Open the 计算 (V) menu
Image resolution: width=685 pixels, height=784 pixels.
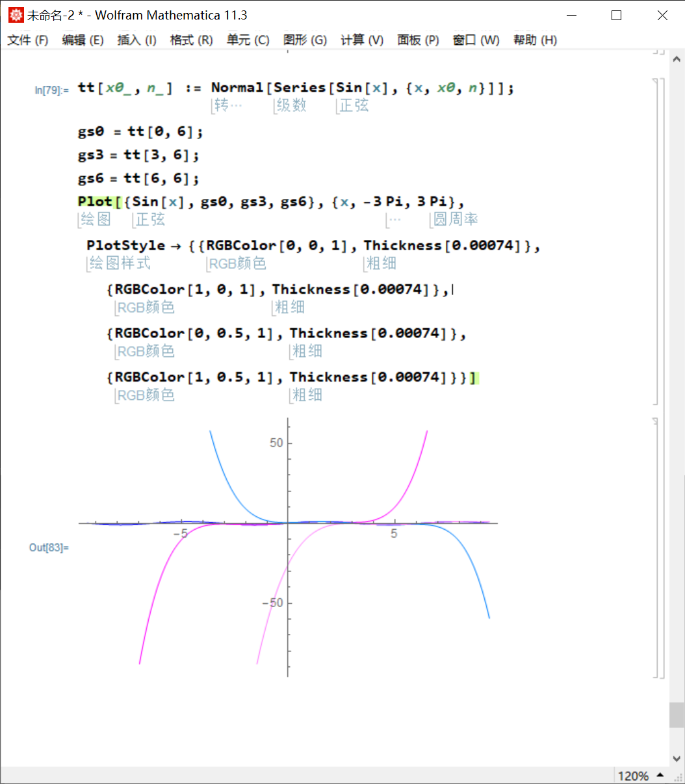click(362, 40)
